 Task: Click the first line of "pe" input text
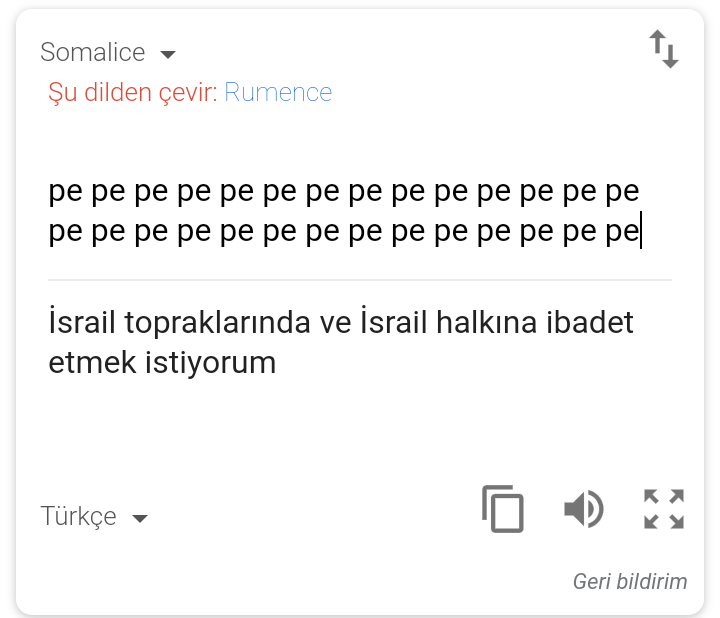tap(343, 190)
